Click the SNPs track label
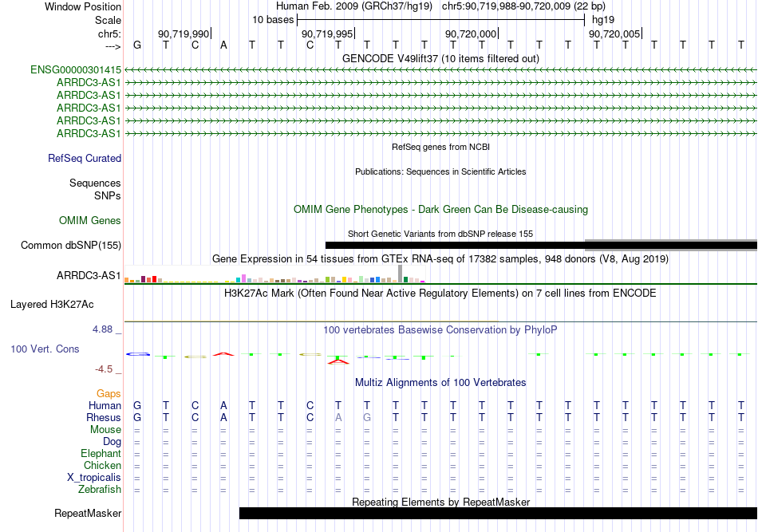 (x=108, y=195)
